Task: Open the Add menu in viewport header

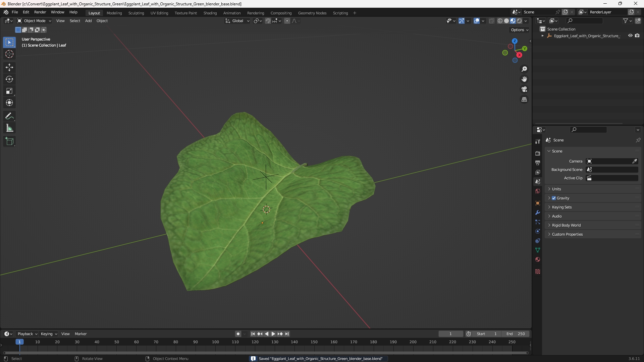Action: click(88, 21)
